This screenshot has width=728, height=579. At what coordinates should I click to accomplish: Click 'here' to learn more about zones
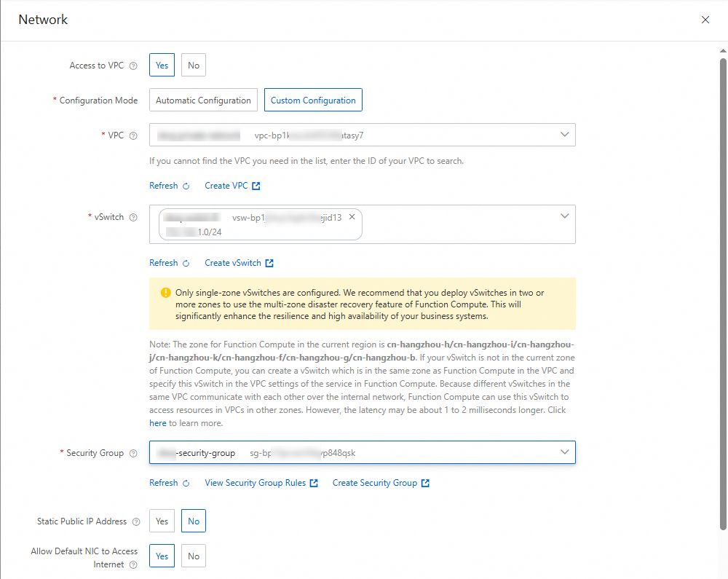[158, 423]
